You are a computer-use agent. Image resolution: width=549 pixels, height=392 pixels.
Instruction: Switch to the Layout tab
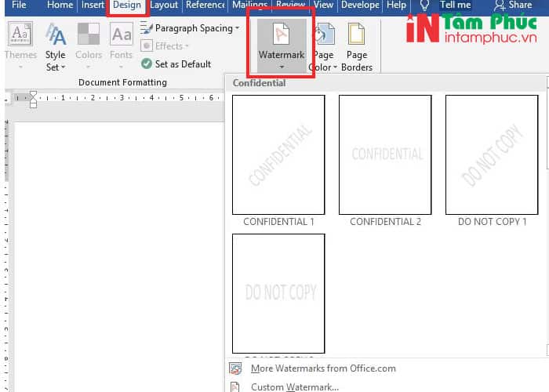coord(164,5)
